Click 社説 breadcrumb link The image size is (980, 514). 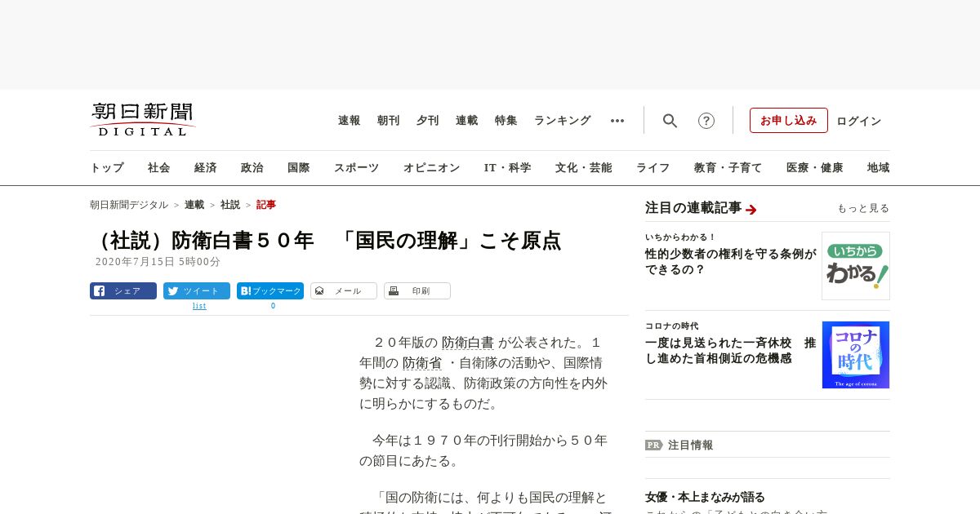tap(230, 205)
